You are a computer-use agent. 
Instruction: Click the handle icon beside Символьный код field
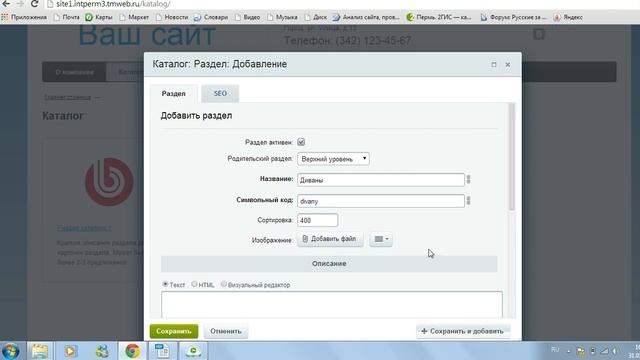[469, 200]
